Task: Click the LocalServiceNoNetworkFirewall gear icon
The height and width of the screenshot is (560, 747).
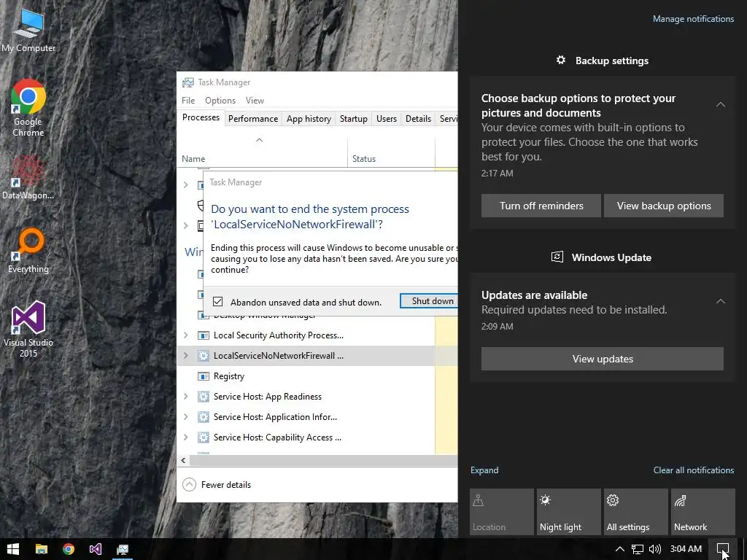Action: click(204, 356)
